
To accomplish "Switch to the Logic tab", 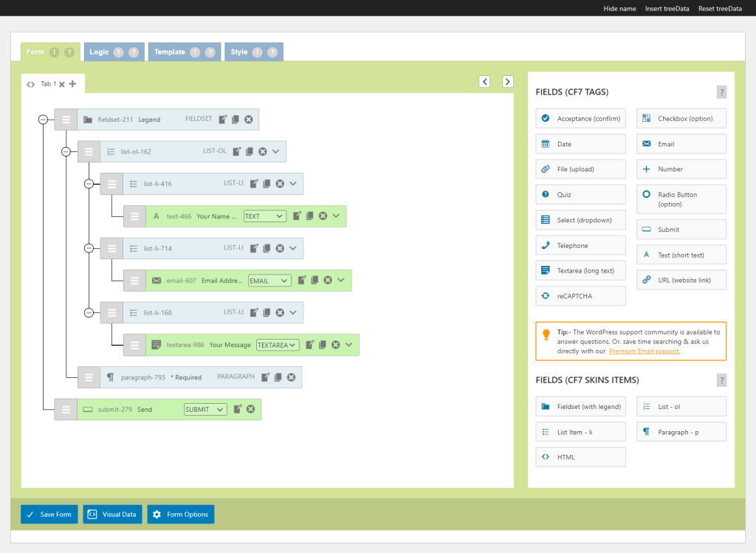I will pyautogui.click(x=99, y=52).
